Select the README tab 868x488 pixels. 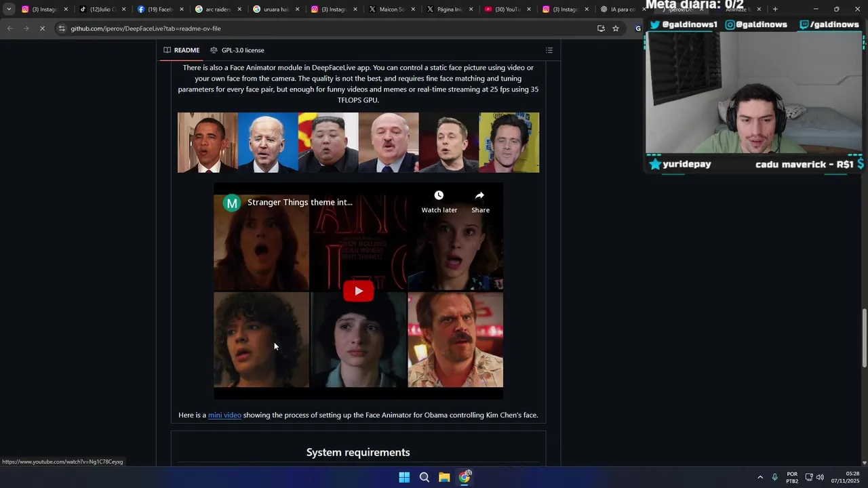click(x=181, y=50)
